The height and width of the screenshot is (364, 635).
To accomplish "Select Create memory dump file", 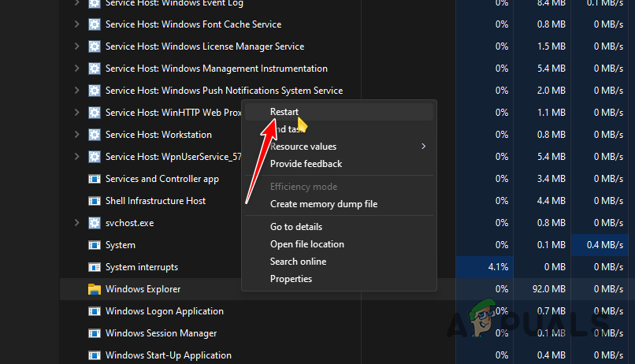I will click(x=339, y=204).
